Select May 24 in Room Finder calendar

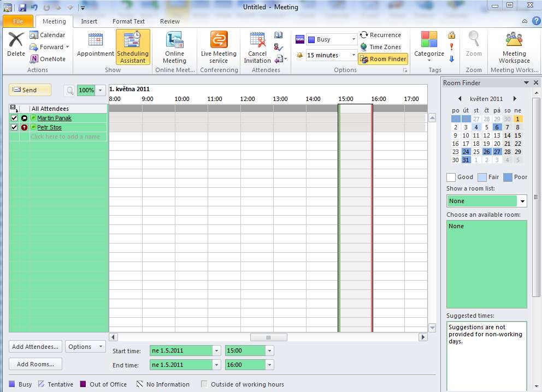466,152
